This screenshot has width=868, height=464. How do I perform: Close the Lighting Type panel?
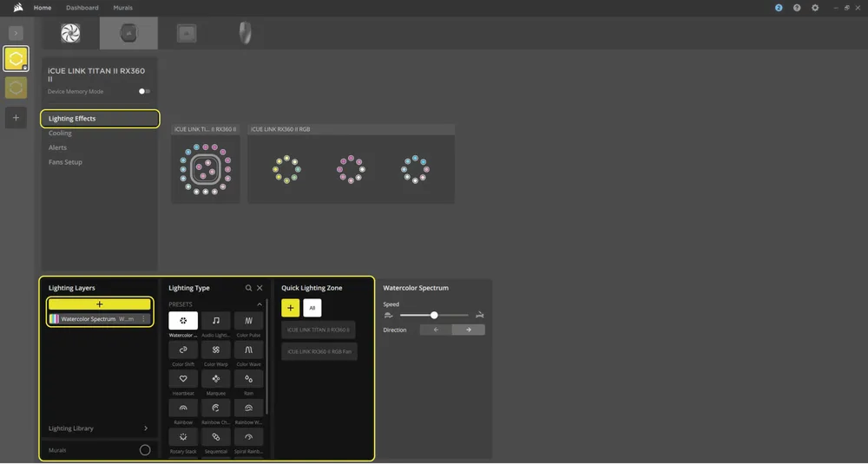pos(260,288)
